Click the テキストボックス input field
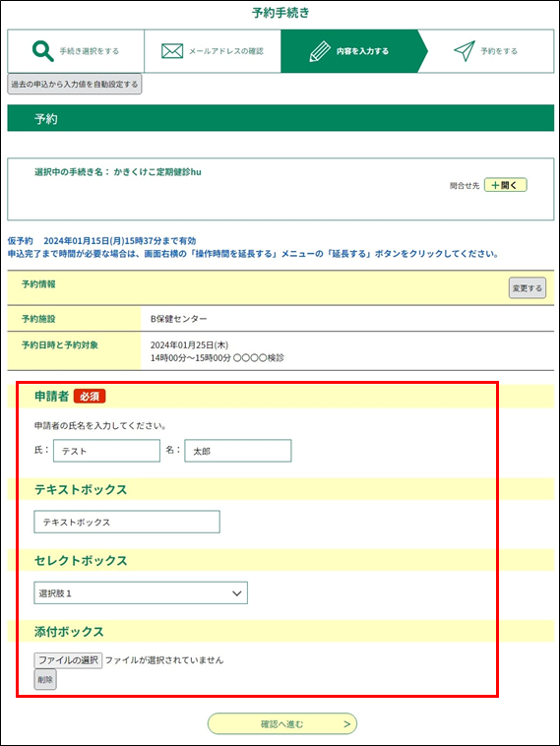 [127, 522]
